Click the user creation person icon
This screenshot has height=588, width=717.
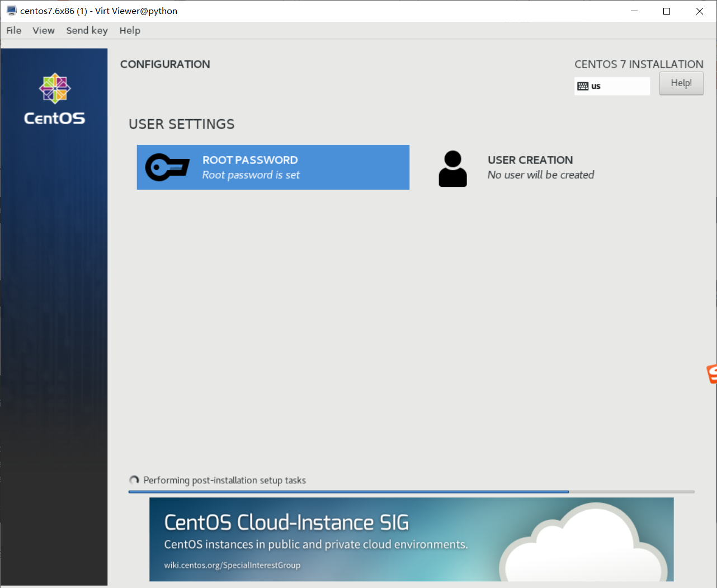pos(452,168)
